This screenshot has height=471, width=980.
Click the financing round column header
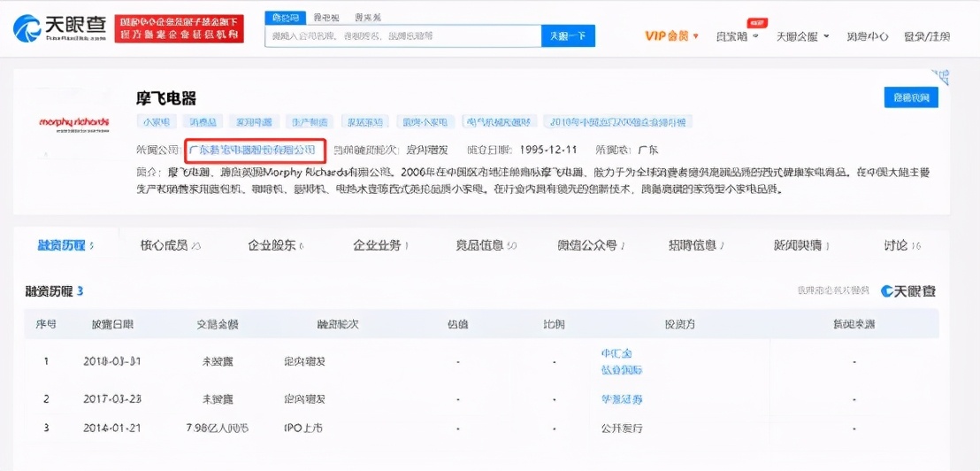point(338,325)
